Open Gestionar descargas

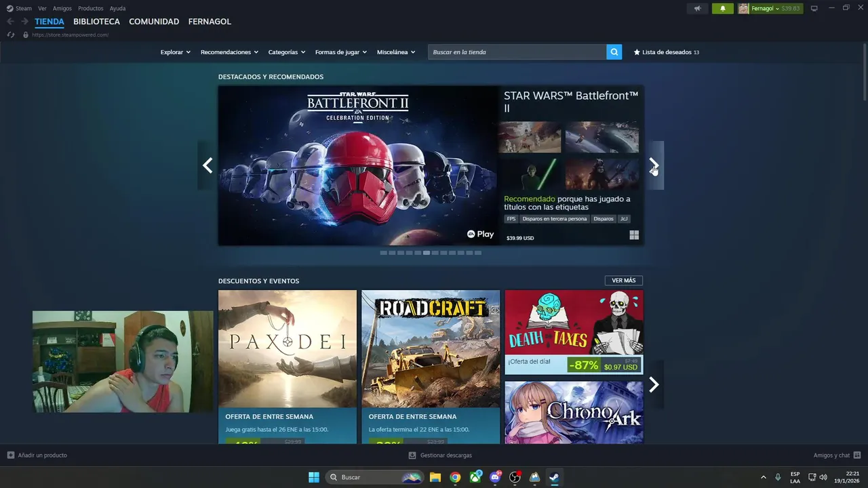point(440,455)
